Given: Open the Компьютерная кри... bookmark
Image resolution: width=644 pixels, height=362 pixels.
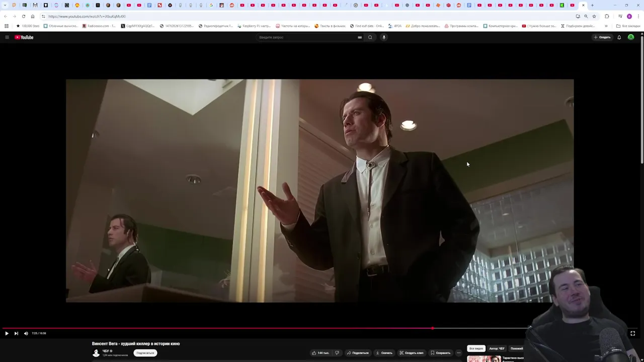Looking at the screenshot, I should pos(501,26).
